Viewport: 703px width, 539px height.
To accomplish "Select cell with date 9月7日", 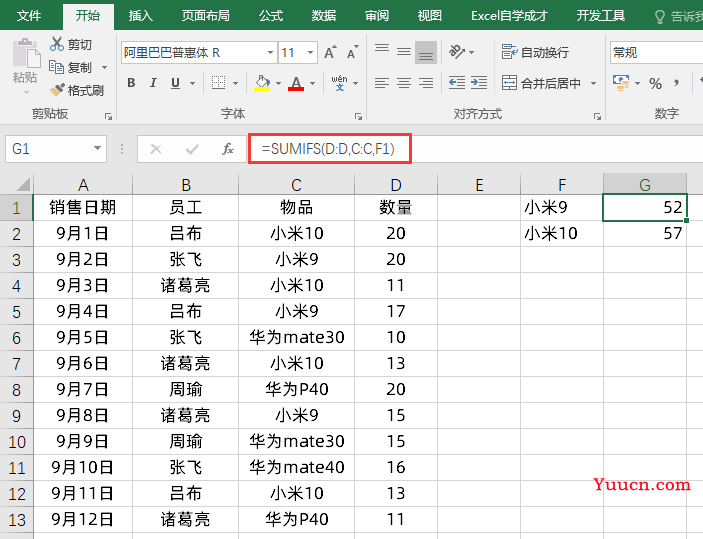I will click(83, 390).
